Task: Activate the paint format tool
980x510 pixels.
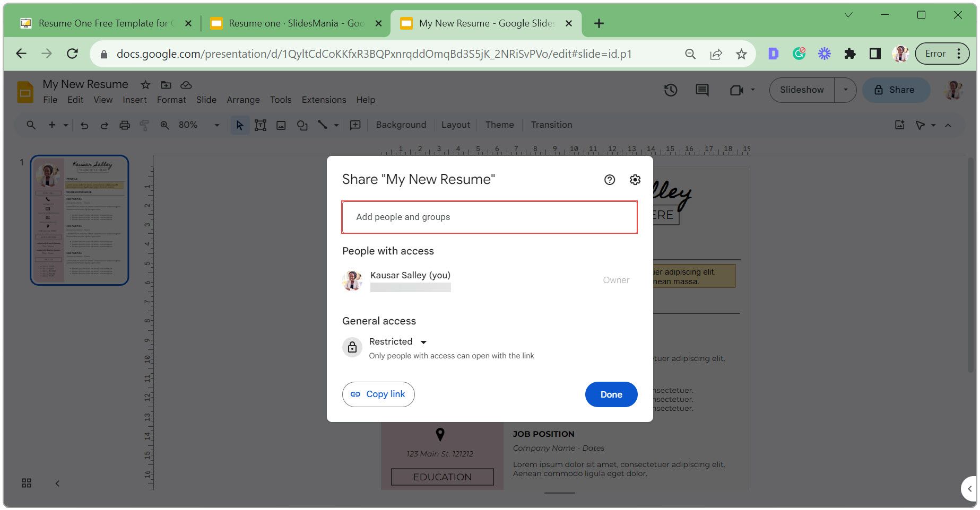Action: [x=144, y=125]
